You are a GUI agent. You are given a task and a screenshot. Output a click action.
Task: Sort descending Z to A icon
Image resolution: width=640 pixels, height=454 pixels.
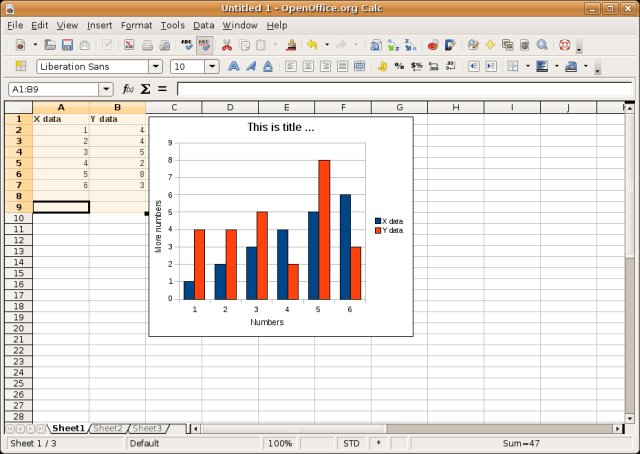(410, 45)
